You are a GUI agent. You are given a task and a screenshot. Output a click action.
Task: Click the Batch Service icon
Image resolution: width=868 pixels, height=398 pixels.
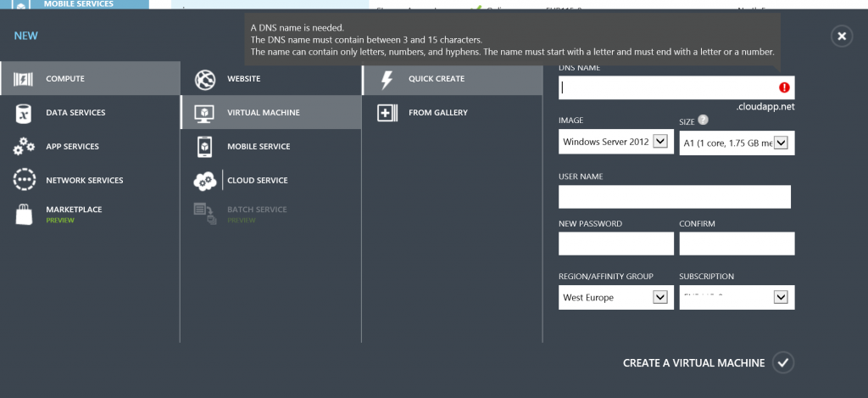(205, 214)
